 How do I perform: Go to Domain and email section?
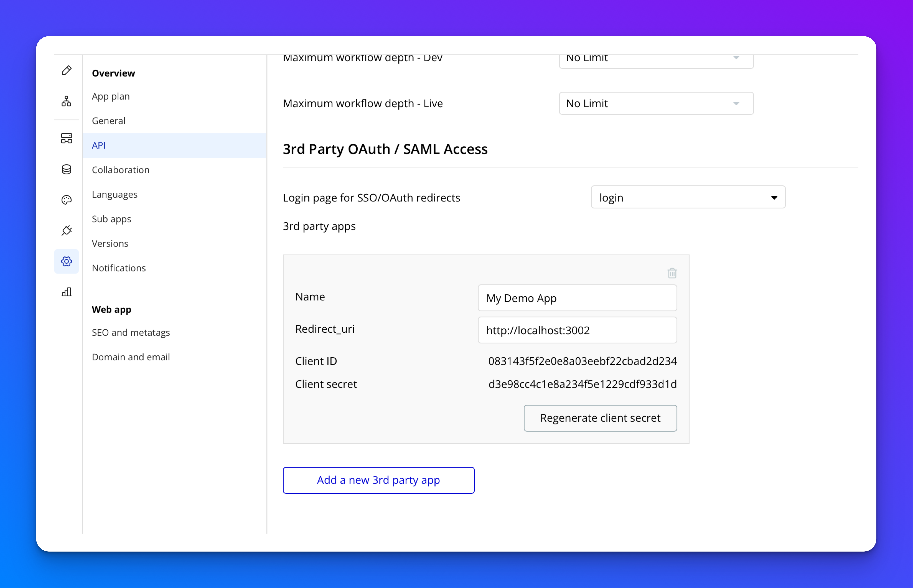[x=131, y=357]
